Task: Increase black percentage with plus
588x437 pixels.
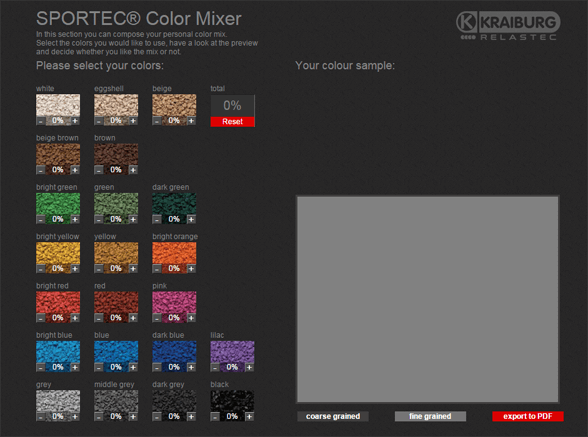Action: (x=249, y=417)
